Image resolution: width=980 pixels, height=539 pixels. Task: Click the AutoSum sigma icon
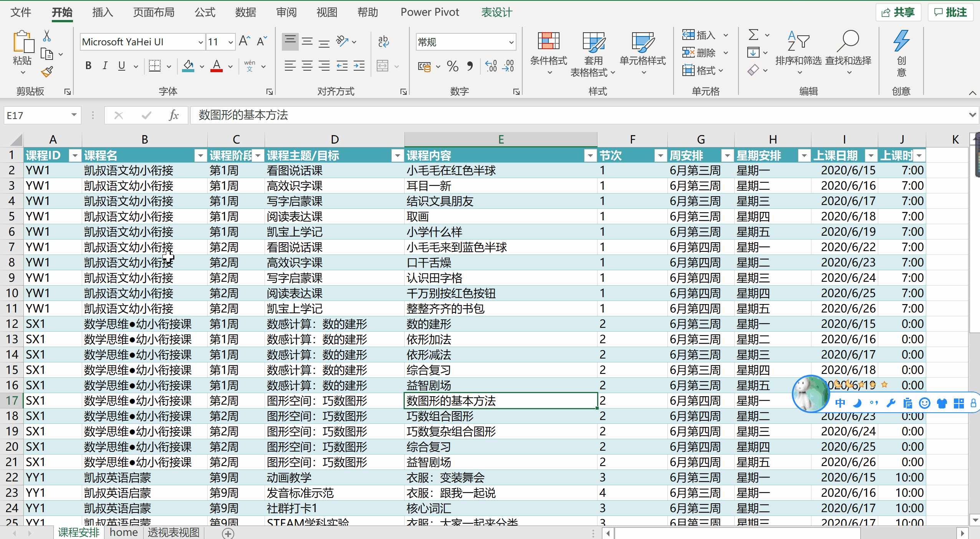[753, 35]
